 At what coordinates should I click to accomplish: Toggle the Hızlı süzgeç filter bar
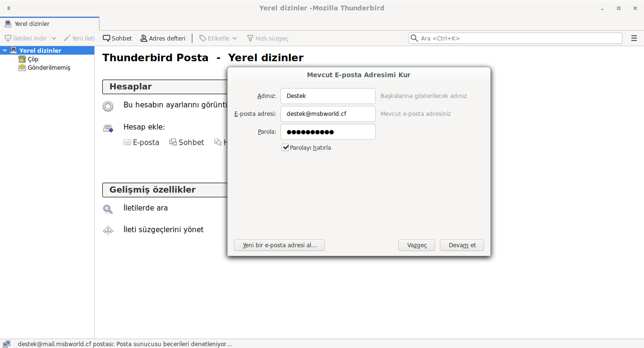267,38
